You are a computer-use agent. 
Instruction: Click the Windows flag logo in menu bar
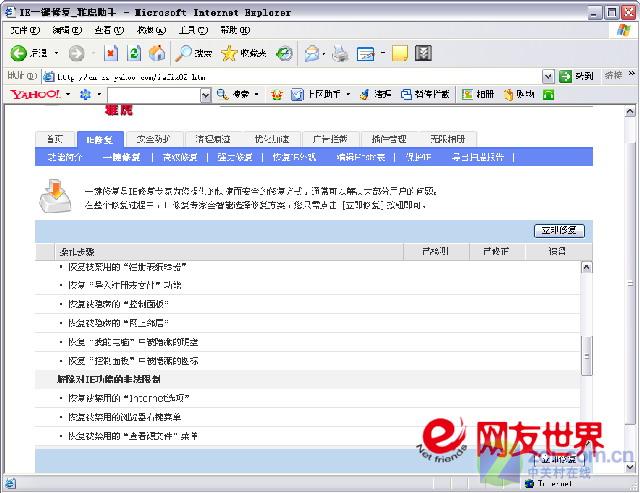pos(623,30)
